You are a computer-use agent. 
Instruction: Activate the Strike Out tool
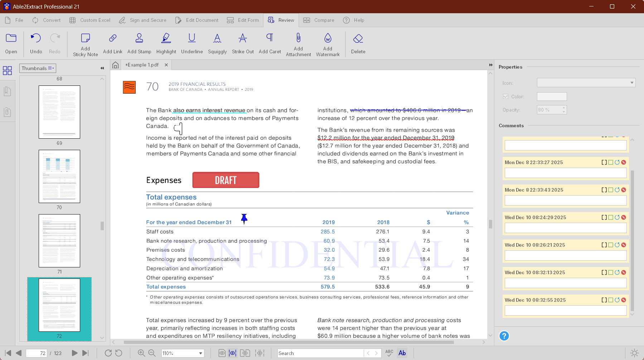click(243, 43)
